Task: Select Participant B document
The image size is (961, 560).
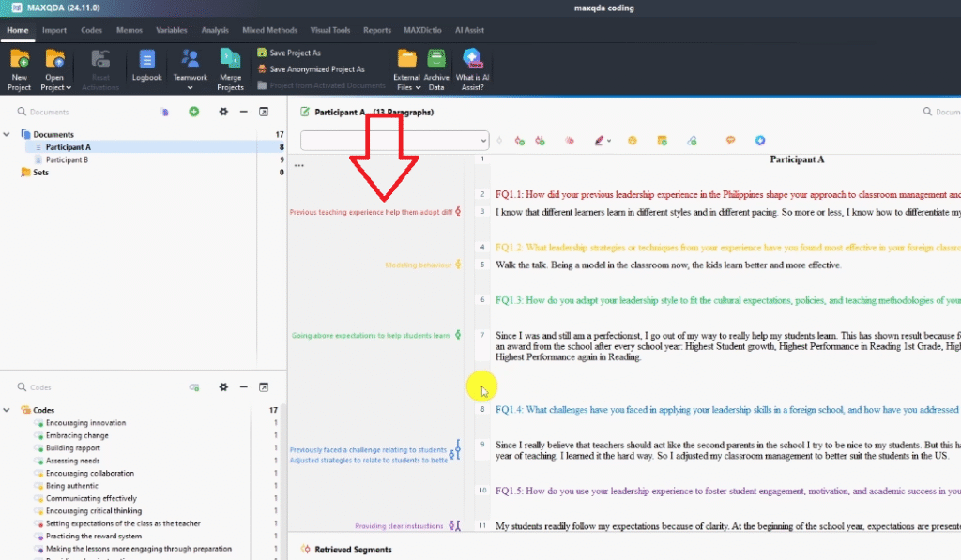Action: click(x=67, y=160)
